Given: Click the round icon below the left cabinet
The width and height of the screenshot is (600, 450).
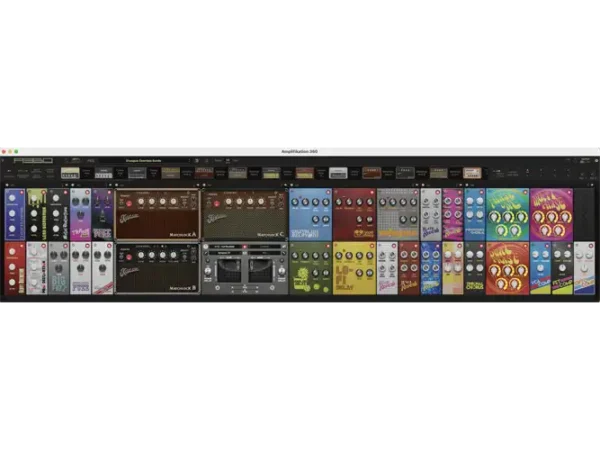Looking at the screenshot, I should tap(218, 288).
